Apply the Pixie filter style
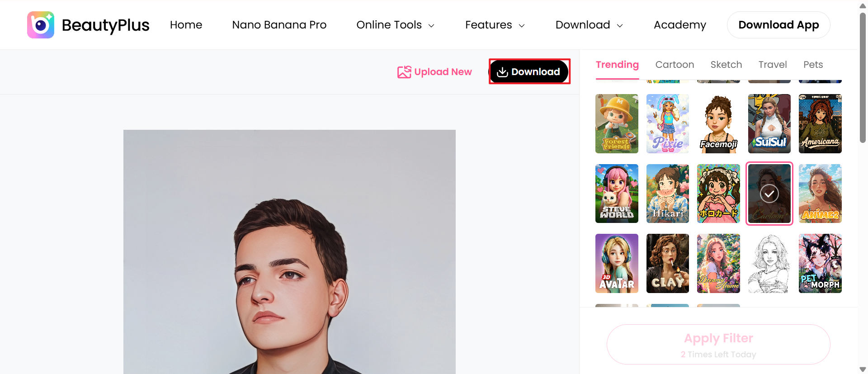The image size is (868, 374). pos(667,123)
